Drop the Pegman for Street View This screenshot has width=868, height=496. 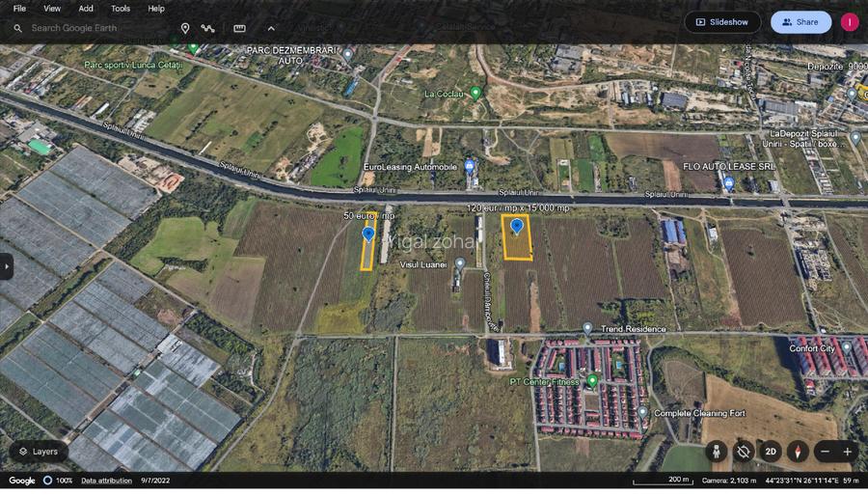point(716,452)
